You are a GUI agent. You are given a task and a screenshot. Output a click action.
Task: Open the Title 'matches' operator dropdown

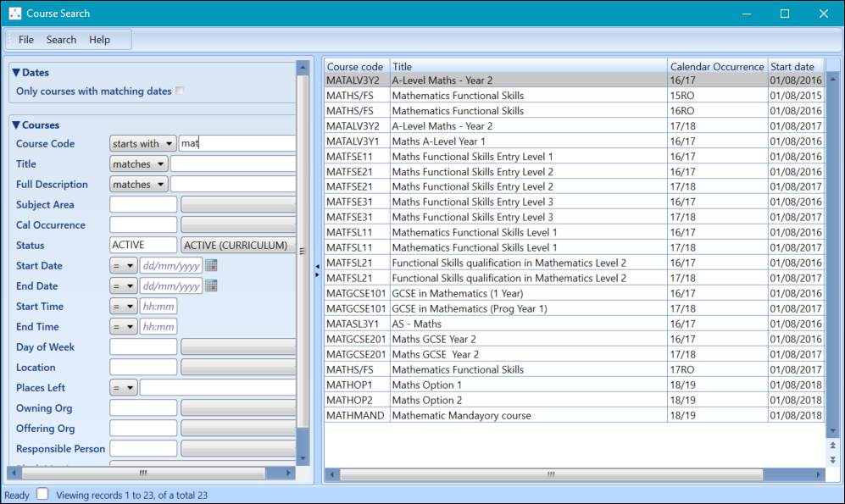[x=139, y=164]
